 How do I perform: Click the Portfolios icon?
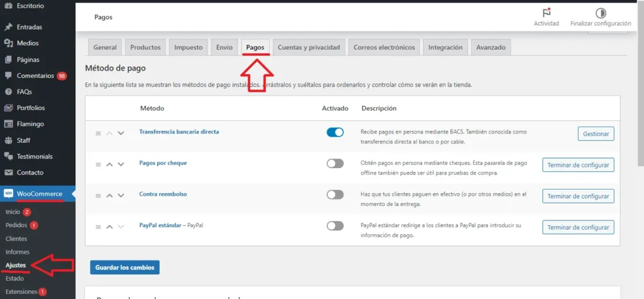point(8,108)
